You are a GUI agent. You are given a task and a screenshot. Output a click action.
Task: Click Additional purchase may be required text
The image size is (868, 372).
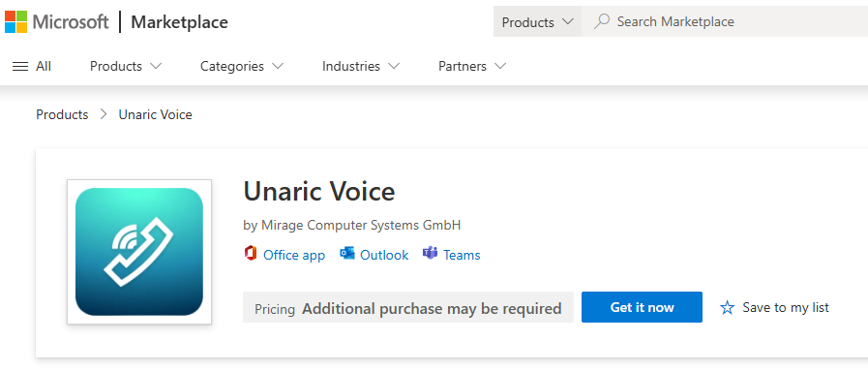pyautogui.click(x=432, y=308)
